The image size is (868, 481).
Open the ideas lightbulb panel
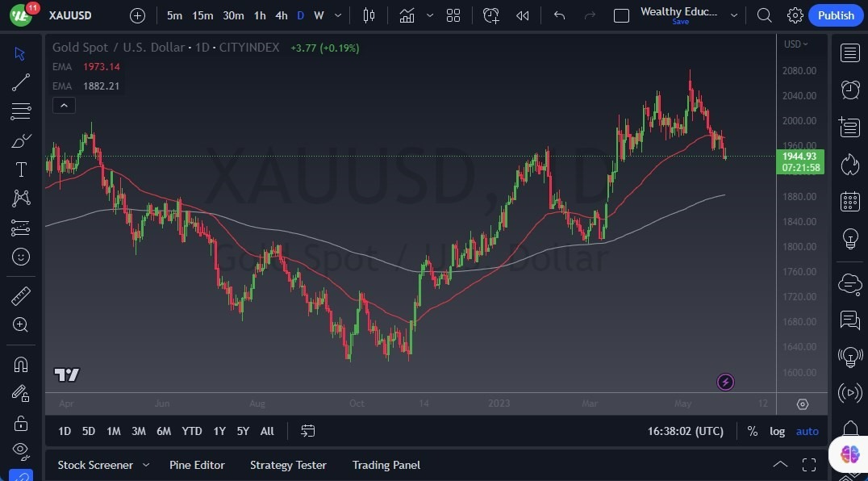tap(849, 239)
